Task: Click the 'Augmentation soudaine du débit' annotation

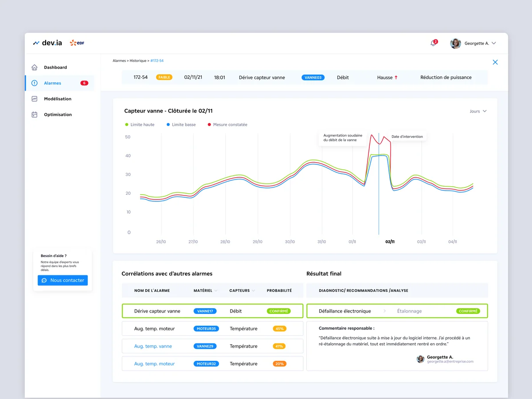Action: pyautogui.click(x=343, y=138)
